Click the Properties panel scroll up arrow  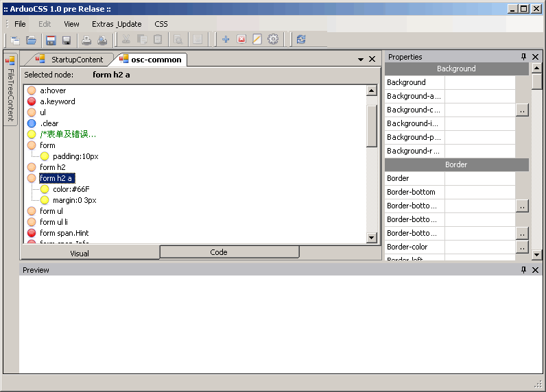(x=536, y=68)
